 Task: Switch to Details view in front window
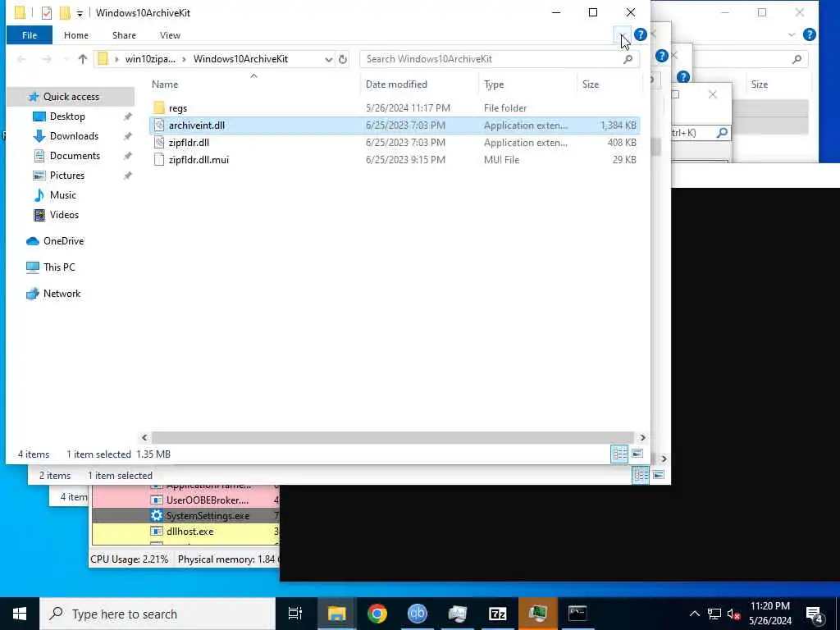(619, 454)
